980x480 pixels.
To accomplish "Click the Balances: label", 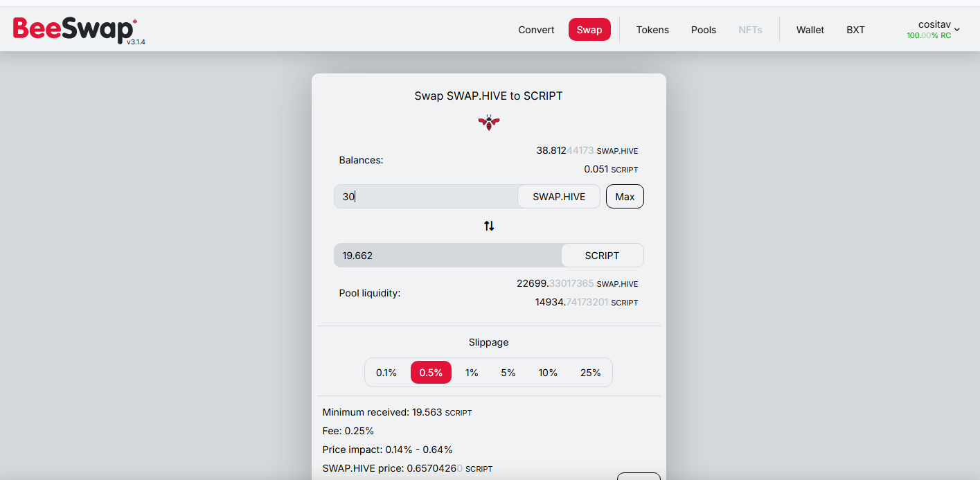I will point(361,160).
